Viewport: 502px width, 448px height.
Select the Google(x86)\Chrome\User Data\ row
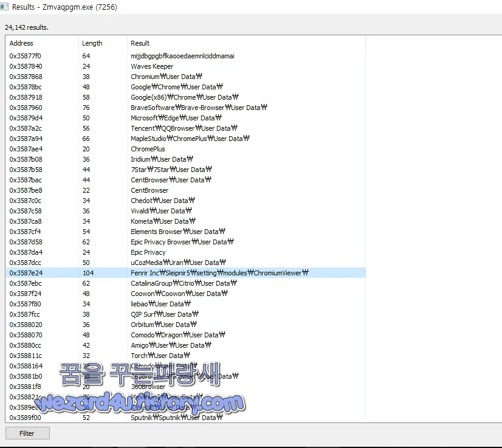(x=186, y=97)
